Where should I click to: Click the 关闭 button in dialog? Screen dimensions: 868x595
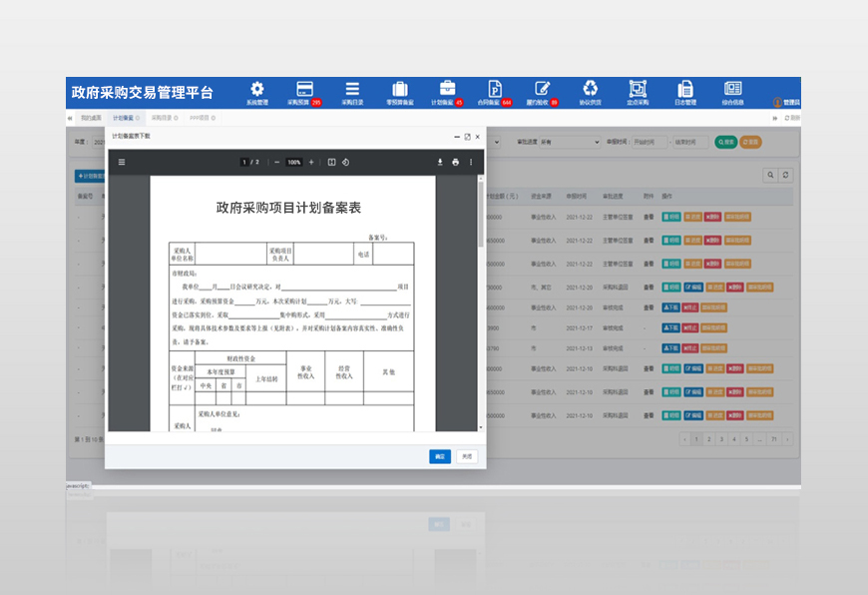(x=467, y=456)
